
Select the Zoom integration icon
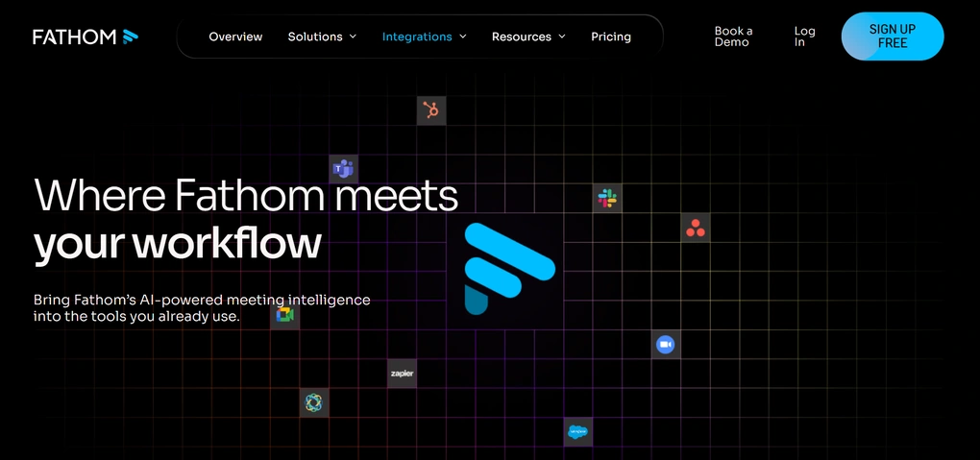pyautogui.click(x=666, y=345)
